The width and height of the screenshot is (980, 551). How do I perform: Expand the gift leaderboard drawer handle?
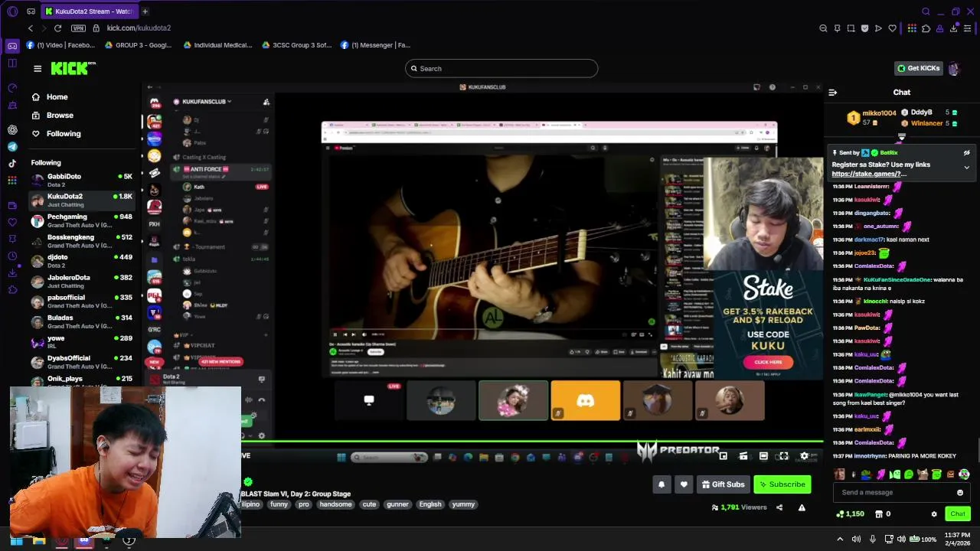[x=901, y=138]
